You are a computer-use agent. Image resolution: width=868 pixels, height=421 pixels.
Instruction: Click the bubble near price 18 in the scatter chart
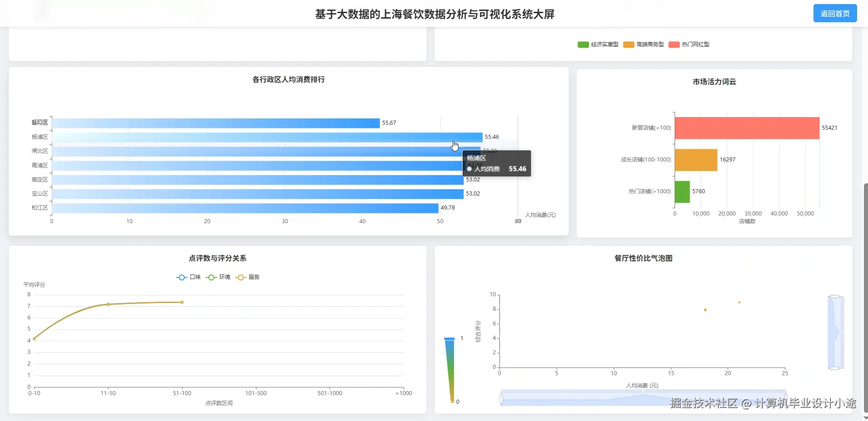tap(705, 310)
